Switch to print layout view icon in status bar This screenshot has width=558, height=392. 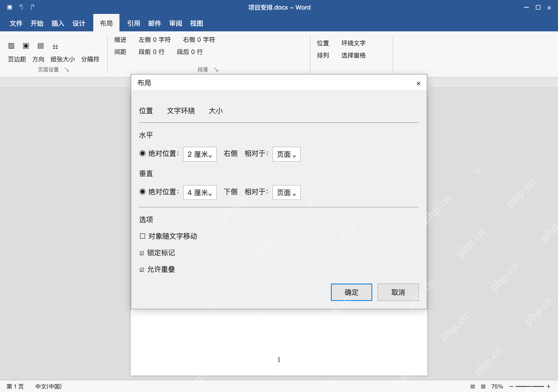(x=473, y=386)
